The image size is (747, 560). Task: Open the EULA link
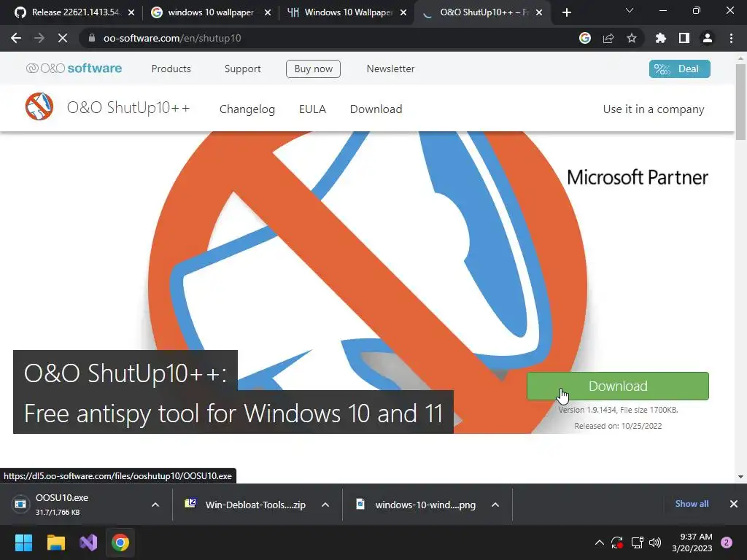(312, 109)
